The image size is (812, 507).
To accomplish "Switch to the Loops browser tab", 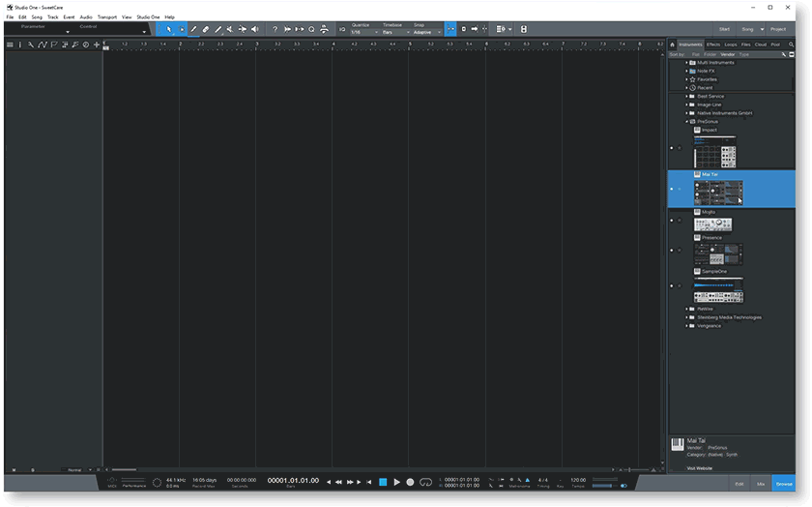I will tap(731, 45).
